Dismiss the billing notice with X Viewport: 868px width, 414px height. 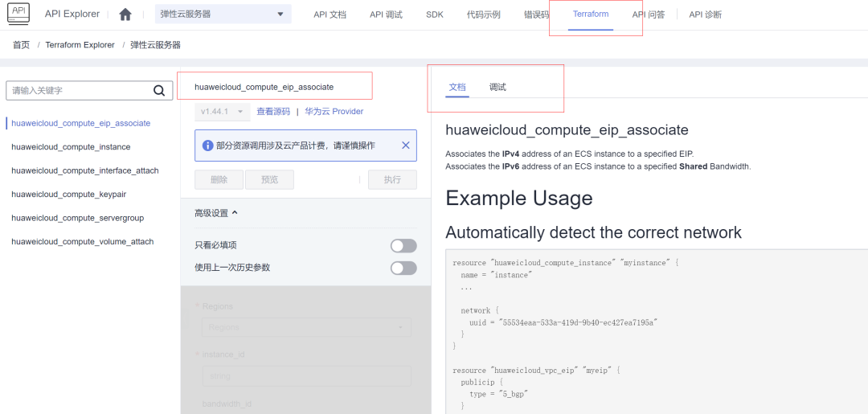pyautogui.click(x=405, y=146)
